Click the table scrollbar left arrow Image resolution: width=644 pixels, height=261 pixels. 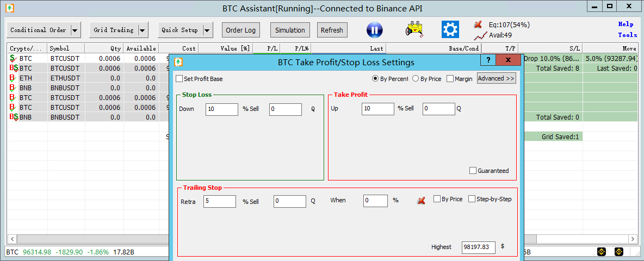(x=12, y=238)
